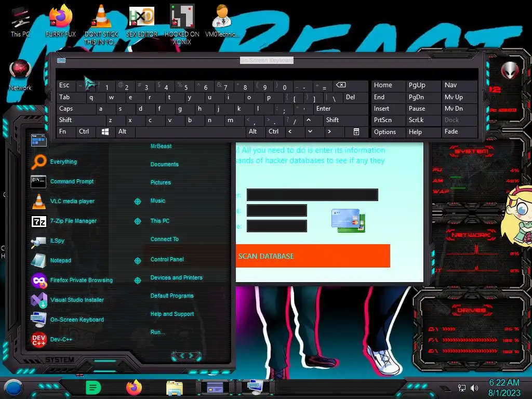532x399 pixels.
Task: Click the volume speaker tray icon
Action: (474, 388)
